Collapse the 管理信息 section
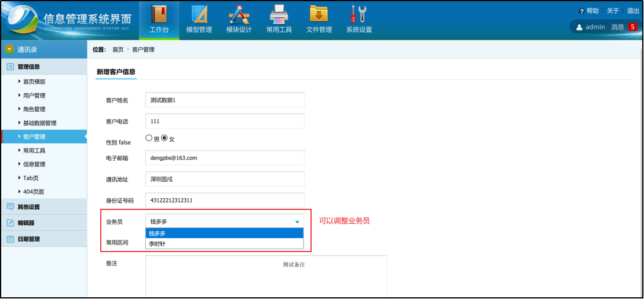Screen dimensions: 644x299 pyautogui.click(x=43, y=67)
